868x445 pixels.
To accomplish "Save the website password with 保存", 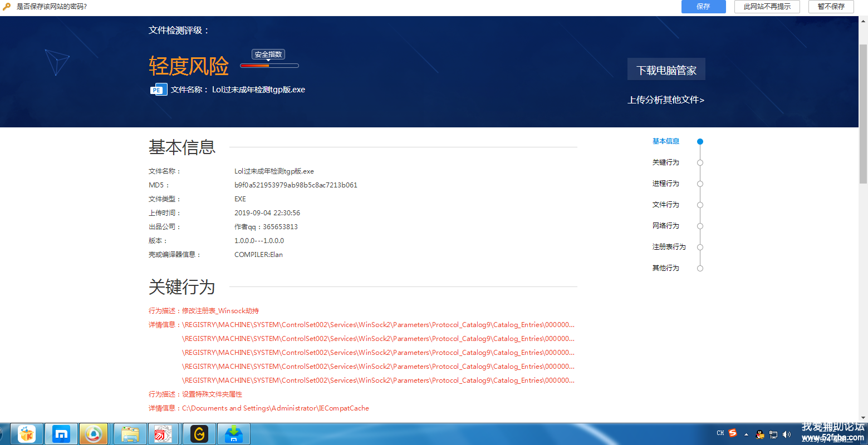I will 703,7.
